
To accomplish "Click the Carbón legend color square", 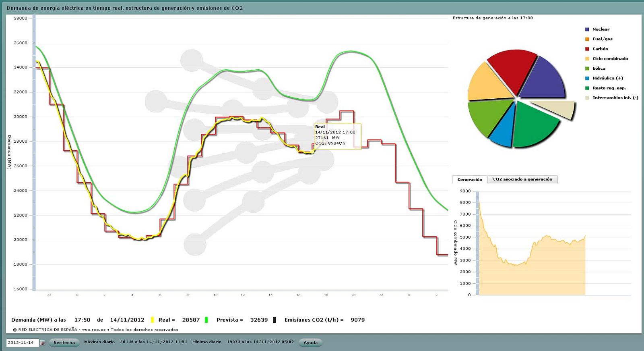I will (x=587, y=49).
